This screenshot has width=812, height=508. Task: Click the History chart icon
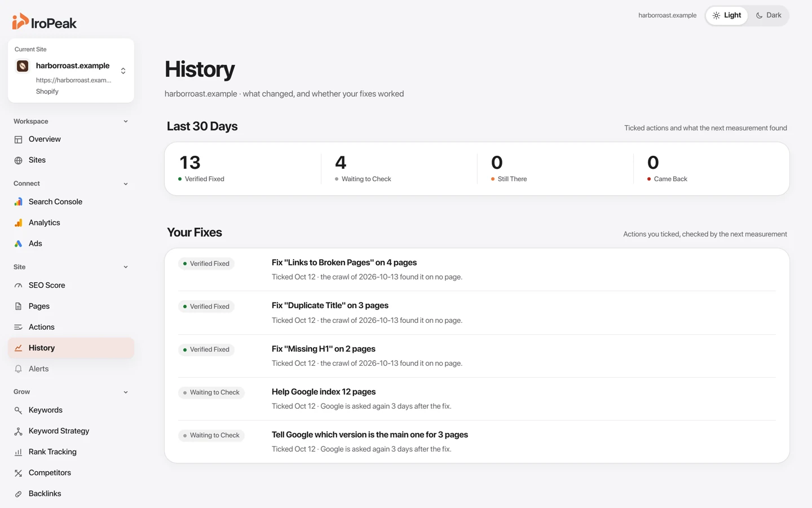18,348
